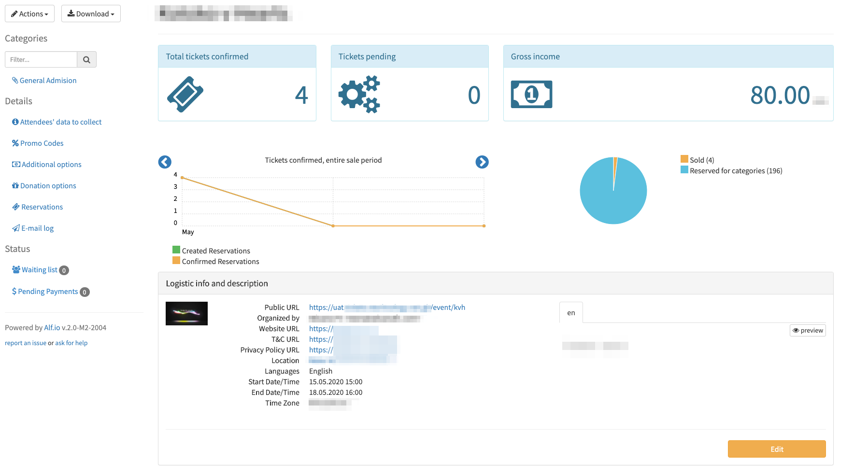Click the Donation options gift icon
Viewport: 868px width, 475px height.
(15, 185)
